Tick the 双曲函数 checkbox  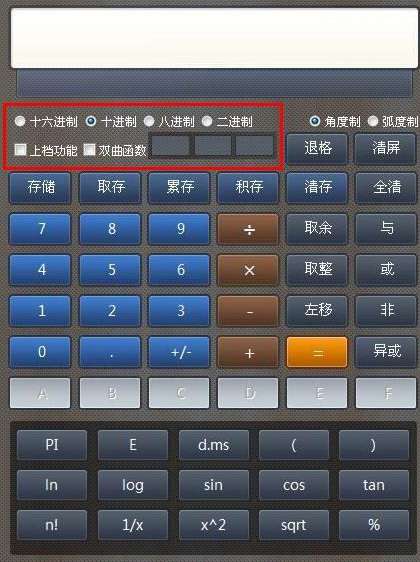pyautogui.click(x=89, y=149)
